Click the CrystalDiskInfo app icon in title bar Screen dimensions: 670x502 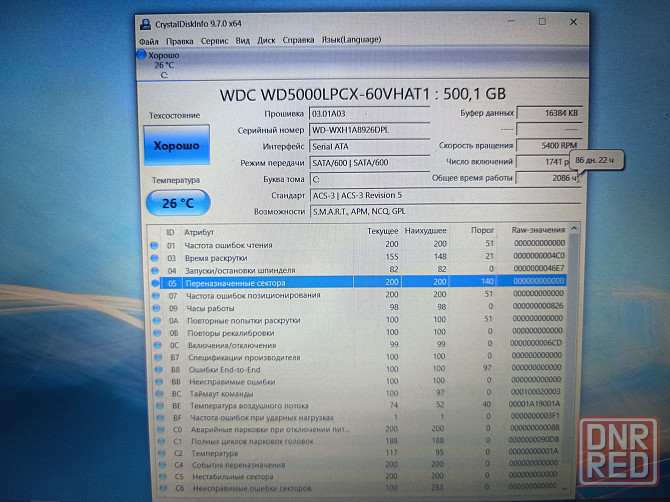(x=145, y=22)
